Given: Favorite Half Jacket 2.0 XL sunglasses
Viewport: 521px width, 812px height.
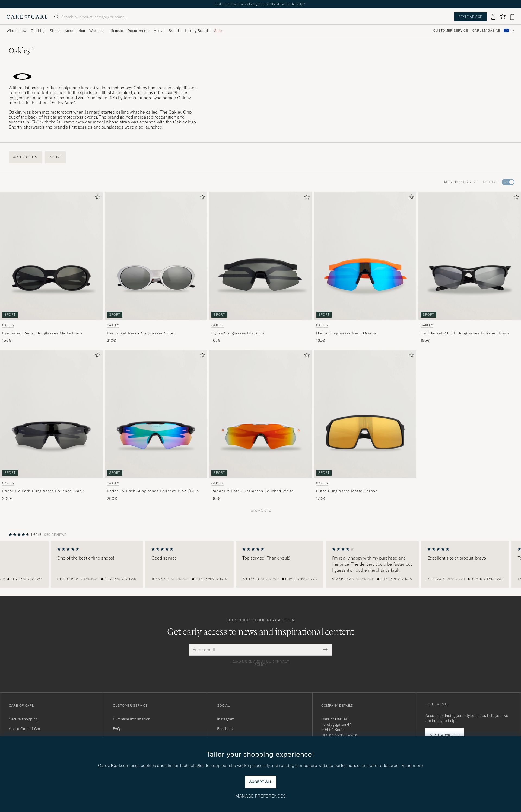Looking at the screenshot, I should pyautogui.click(x=516, y=197).
